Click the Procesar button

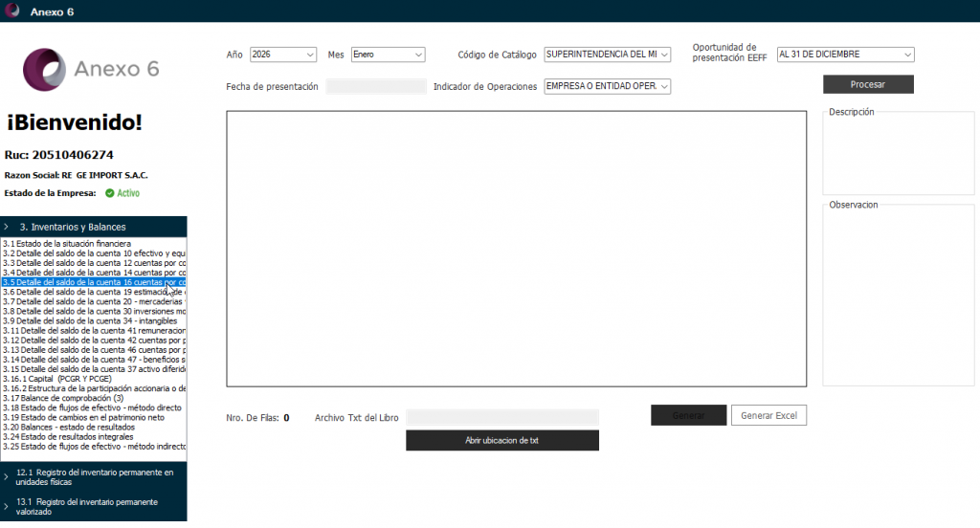(x=868, y=84)
